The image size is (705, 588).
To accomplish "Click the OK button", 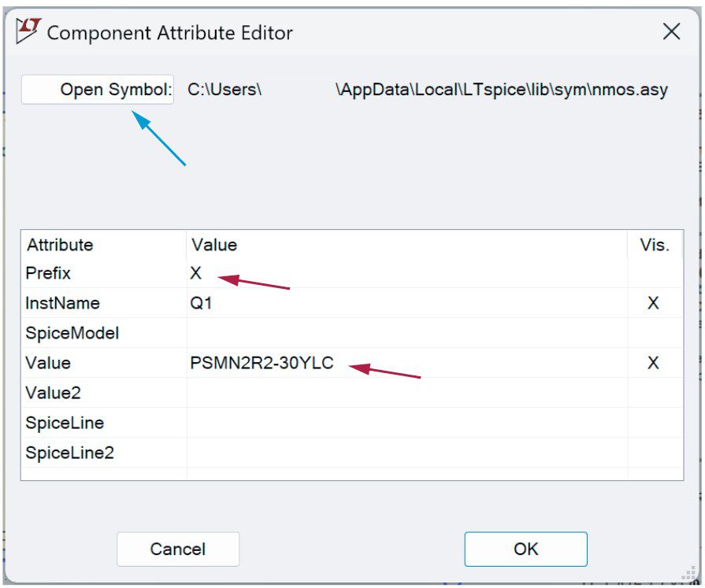I will (x=525, y=549).
